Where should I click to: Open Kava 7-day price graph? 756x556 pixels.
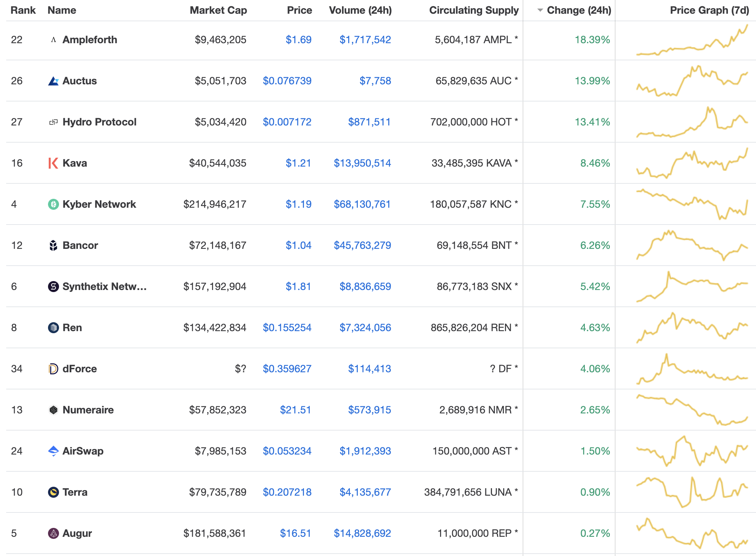pos(692,163)
